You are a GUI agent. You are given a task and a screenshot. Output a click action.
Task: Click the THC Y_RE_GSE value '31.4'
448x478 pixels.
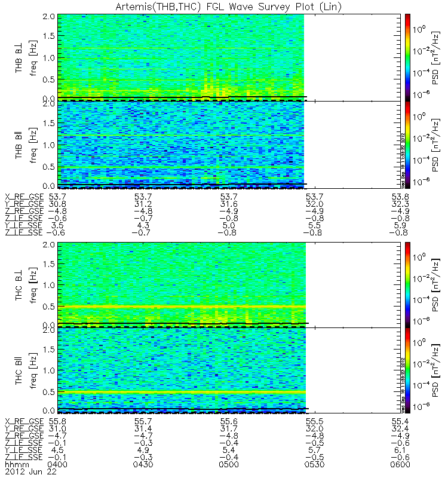pos(143,428)
